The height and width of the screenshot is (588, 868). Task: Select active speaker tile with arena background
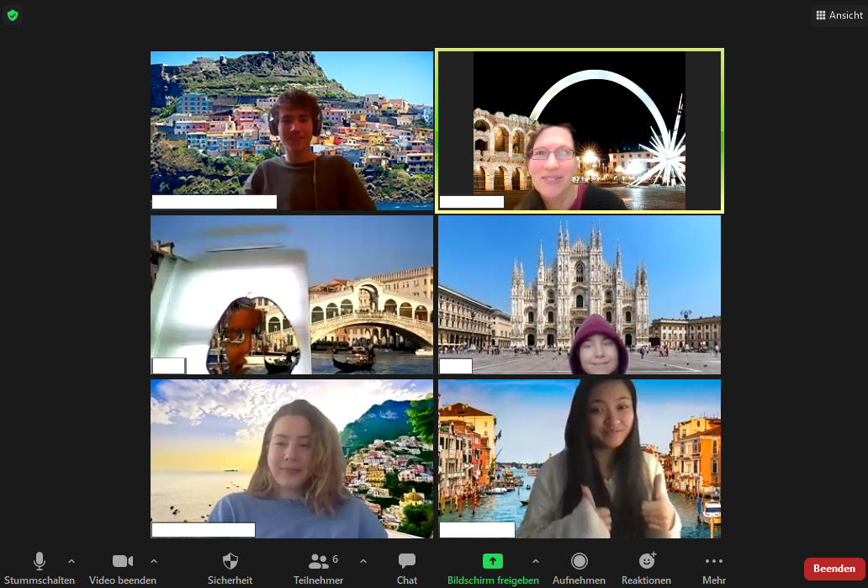click(580, 130)
